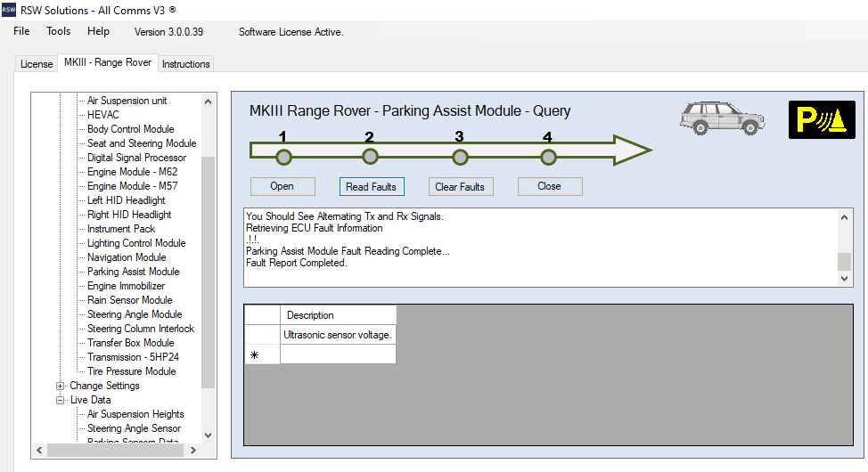Image resolution: width=868 pixels, height=472 pixels.
Task: Click the Open button
Action: click(x=283, y=186)
